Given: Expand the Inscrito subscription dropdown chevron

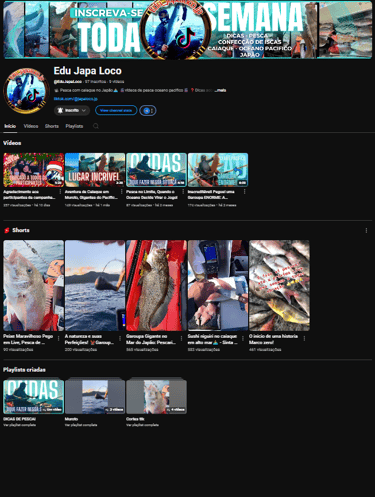Looking at the screenshot, I should coord(84,110).
